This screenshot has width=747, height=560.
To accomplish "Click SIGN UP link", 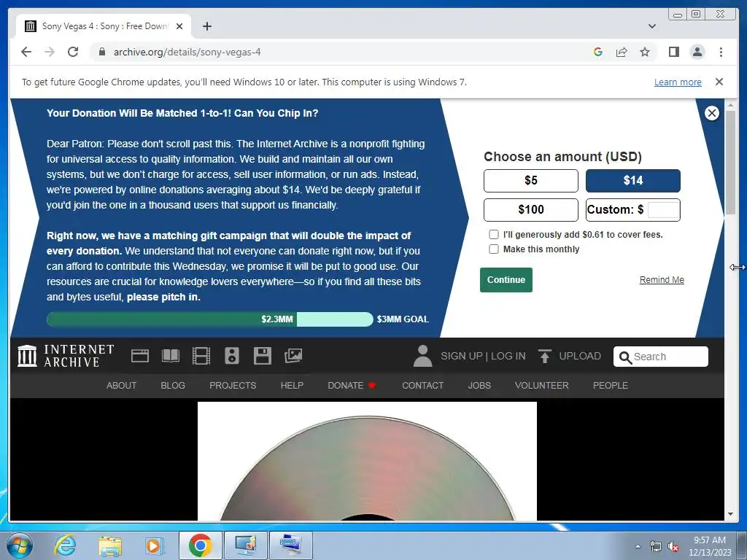I will pyautogui.click(x=461, y=356).
